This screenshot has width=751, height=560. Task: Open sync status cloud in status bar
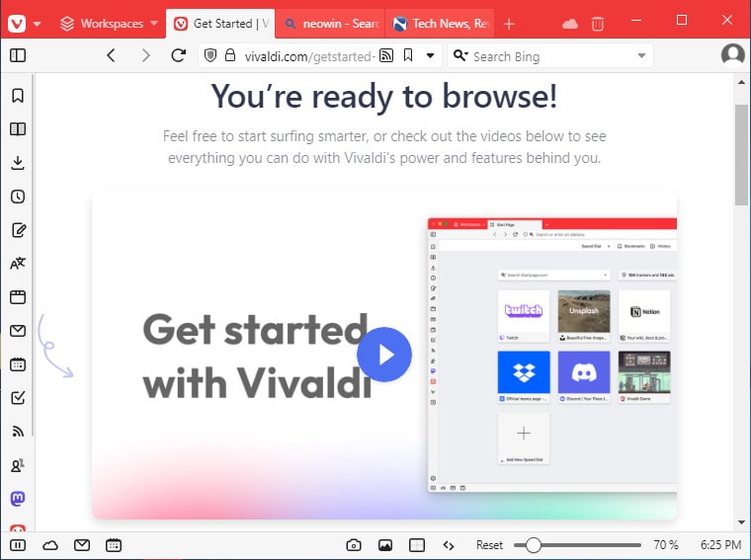click(x=50, y=545)
